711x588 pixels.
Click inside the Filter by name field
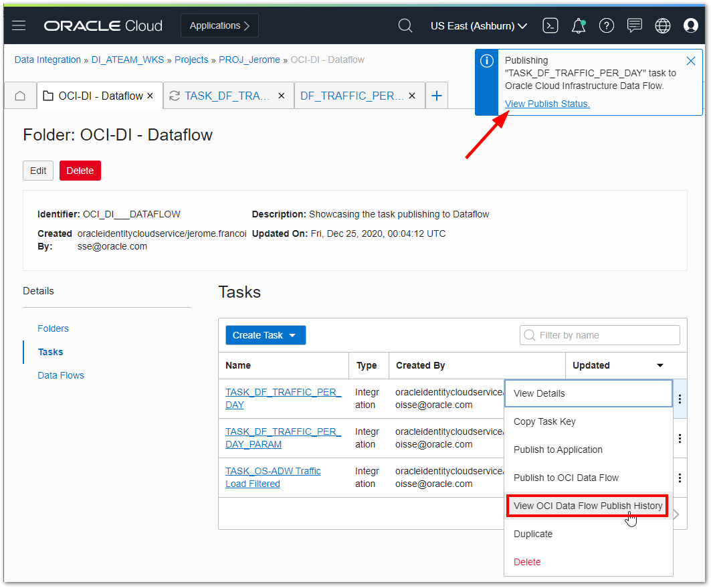pos(599,335)
